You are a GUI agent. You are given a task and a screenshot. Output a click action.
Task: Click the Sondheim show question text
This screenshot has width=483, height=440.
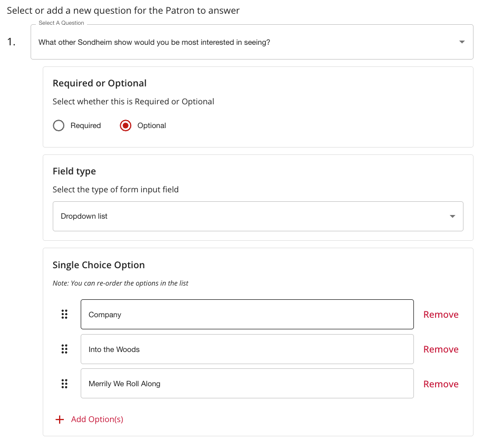(154, 42)
